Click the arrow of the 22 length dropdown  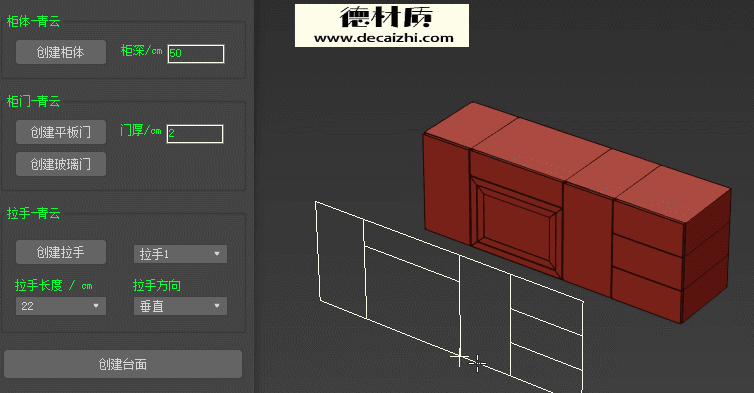click(96, 305)
